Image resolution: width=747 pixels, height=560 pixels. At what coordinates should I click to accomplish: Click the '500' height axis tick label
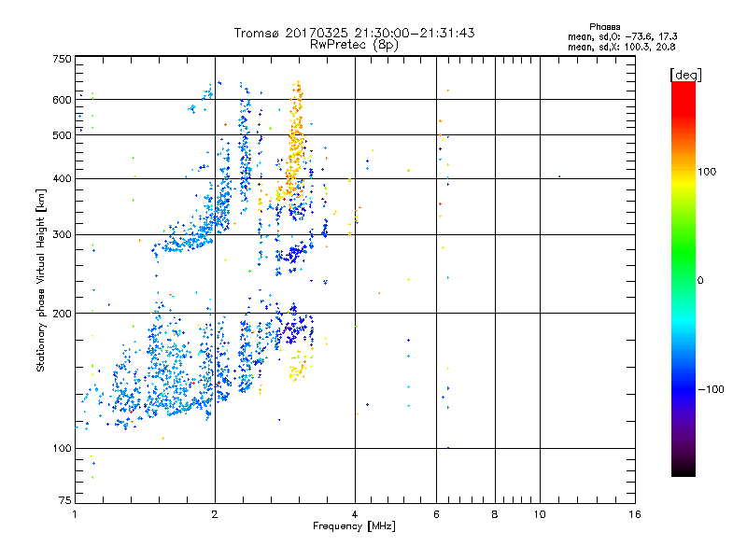[62, 135]
